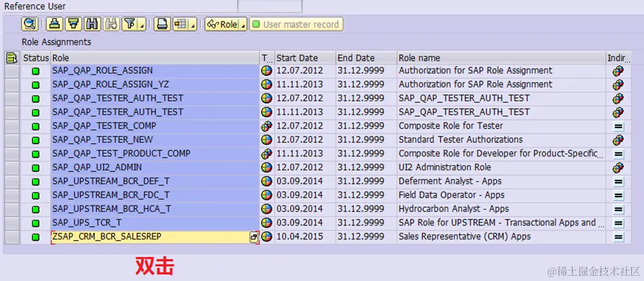Image resolution: width=644 pixels, height=281 pixels.
Task: Open the Details magnifier toolbar icon
Action: [x=30, y=24]
